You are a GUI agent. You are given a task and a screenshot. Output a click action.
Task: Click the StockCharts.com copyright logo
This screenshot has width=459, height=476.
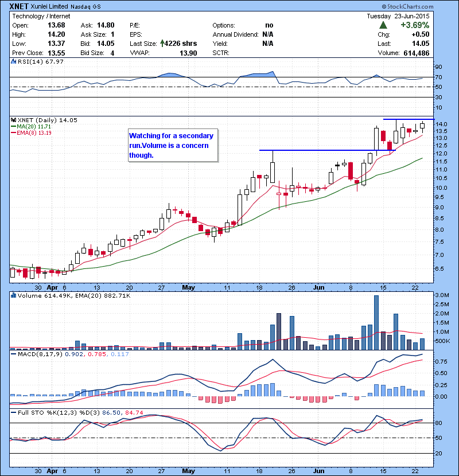pos(407,6)
